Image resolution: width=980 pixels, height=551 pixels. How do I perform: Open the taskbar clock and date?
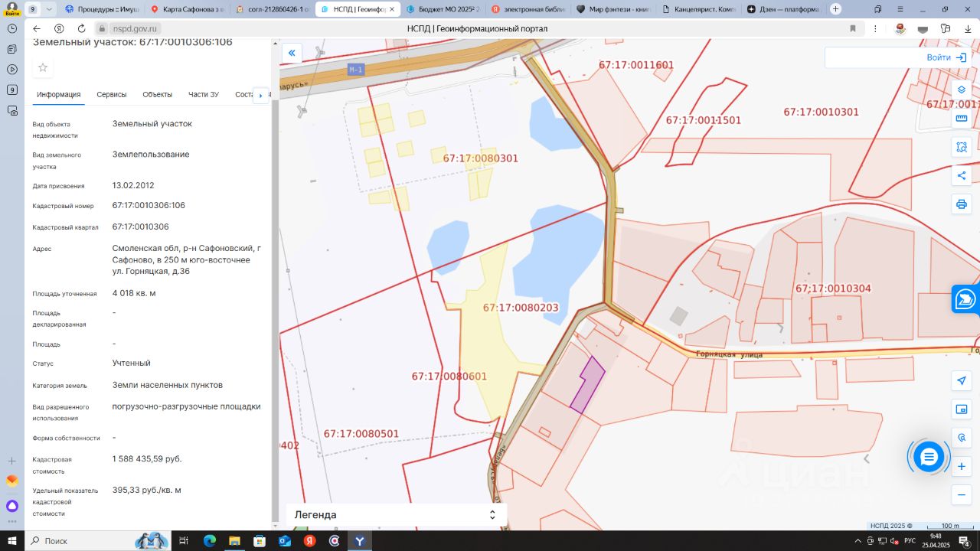[936, 541]
